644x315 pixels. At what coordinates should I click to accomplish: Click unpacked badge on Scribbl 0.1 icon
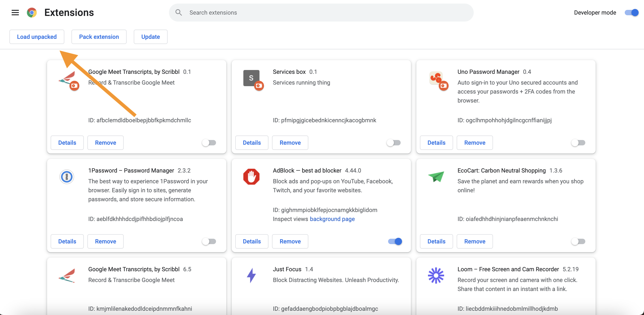74,86
